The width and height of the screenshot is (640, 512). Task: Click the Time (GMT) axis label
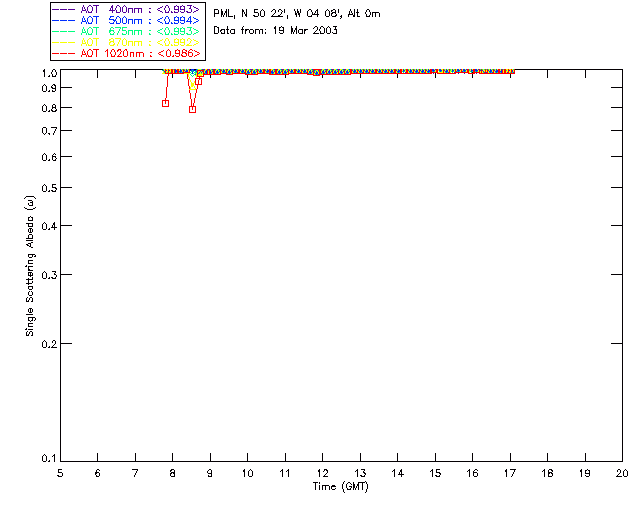tap(340, 487)
